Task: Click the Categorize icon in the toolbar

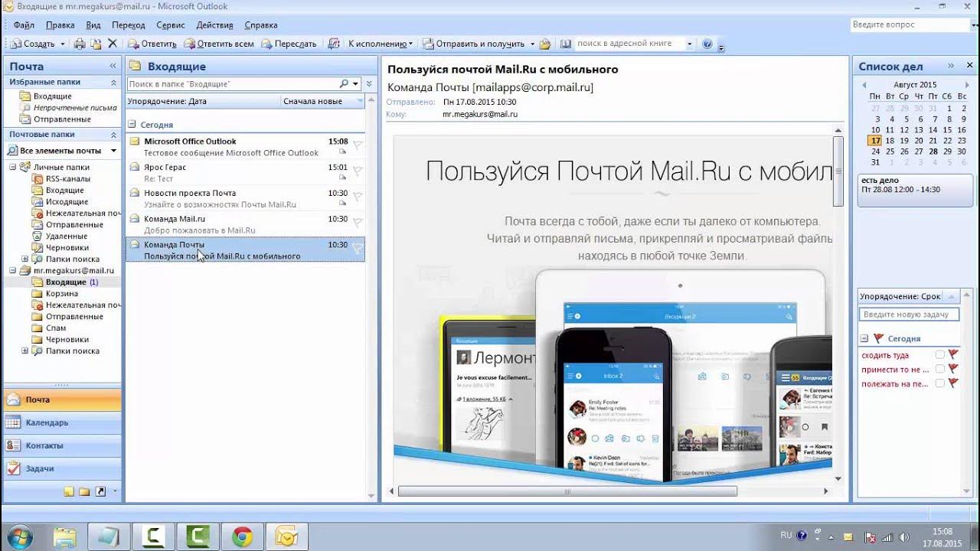Action: (x=334, y=44)
